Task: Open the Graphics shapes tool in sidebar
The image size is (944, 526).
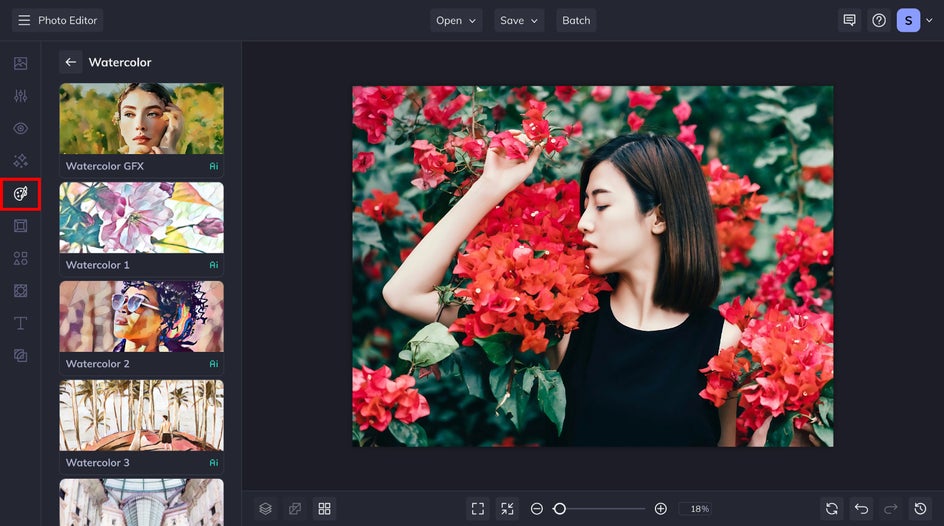Action: 20,258
